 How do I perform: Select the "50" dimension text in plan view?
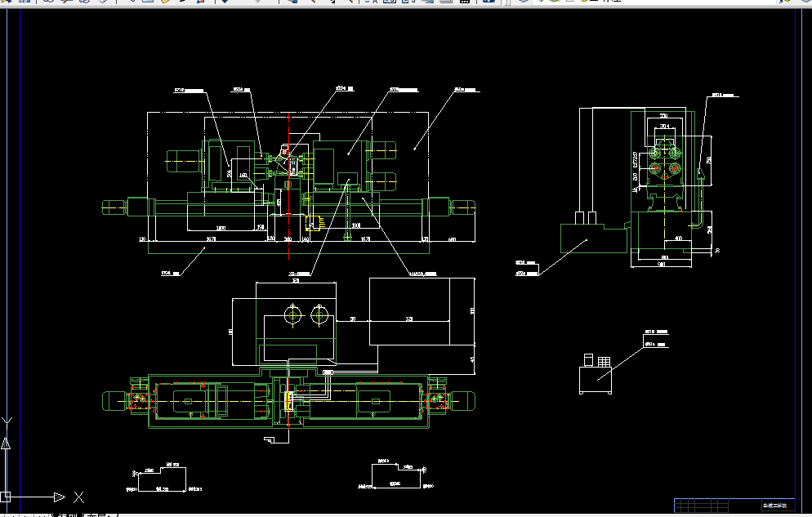pyautogui.click(x=353, y=319)
